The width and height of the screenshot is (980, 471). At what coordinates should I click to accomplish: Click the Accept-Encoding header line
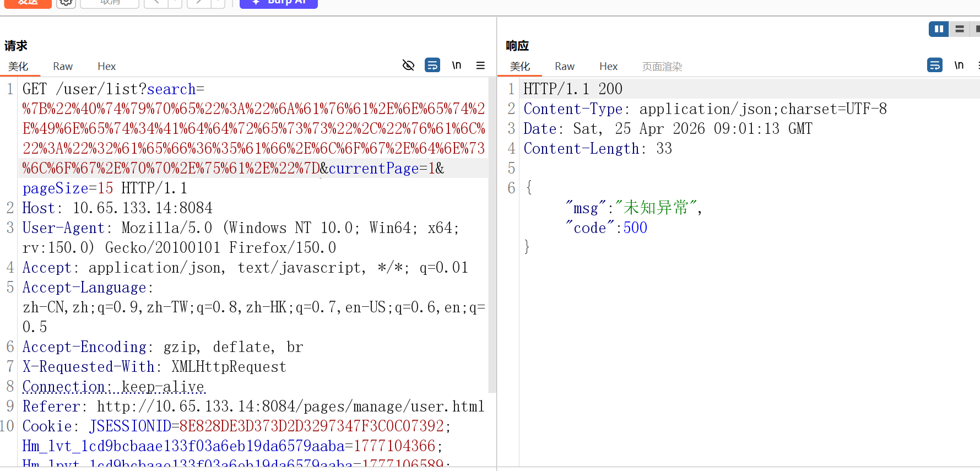pyautogui.click(x=163, y=347)
